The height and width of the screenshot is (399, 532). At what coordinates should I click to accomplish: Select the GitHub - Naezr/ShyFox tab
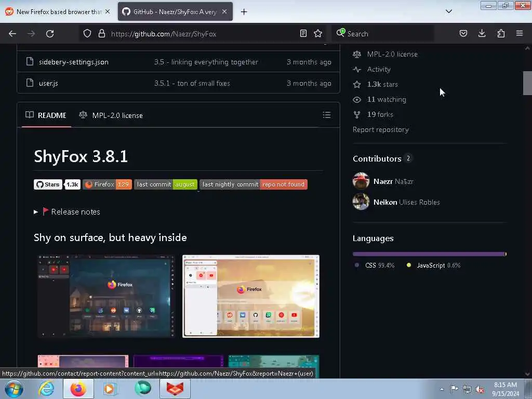point(175,12)
